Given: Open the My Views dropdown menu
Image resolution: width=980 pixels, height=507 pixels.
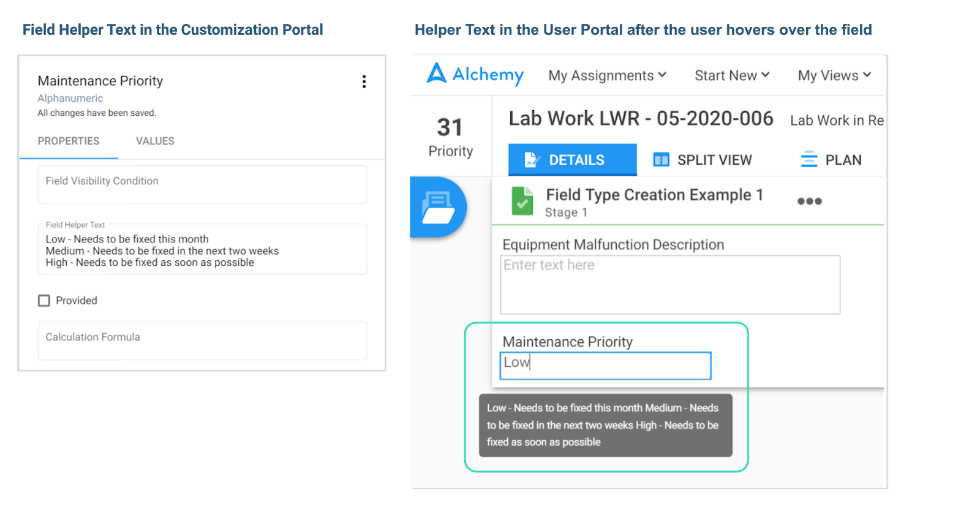Looking at the screenshot, I should click(834, 75).
